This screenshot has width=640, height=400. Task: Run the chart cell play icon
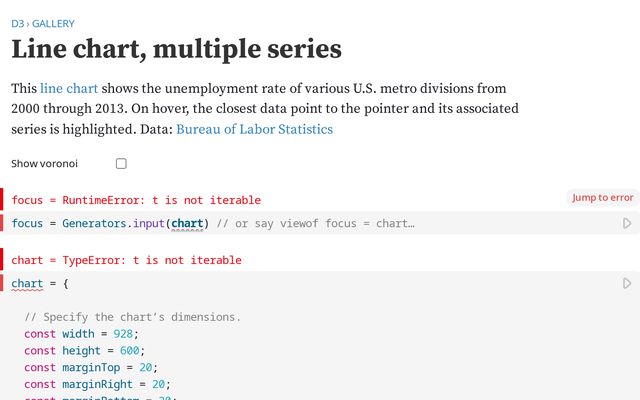pyautogui.click(x=627, y=284)
